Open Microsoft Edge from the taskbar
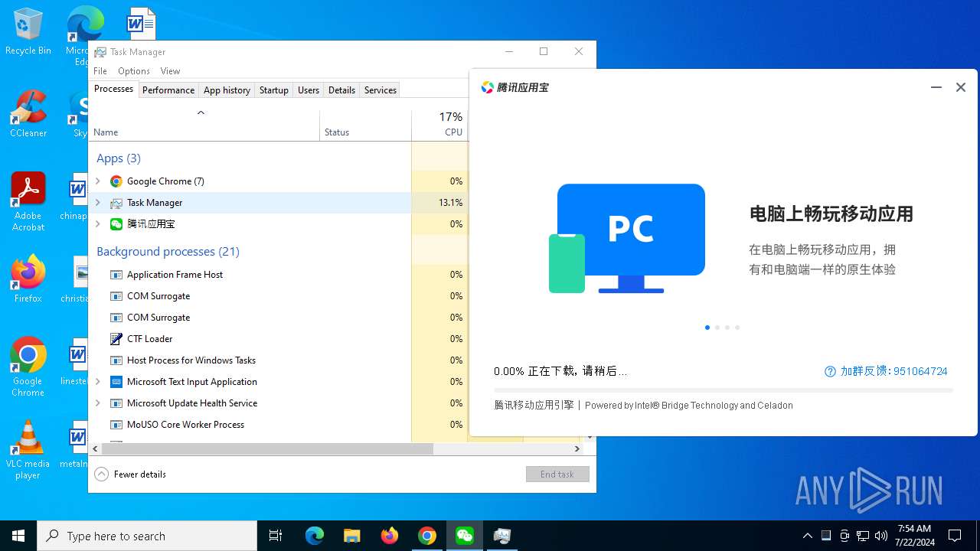Screen dimensions: 980x551 [315, 536]
